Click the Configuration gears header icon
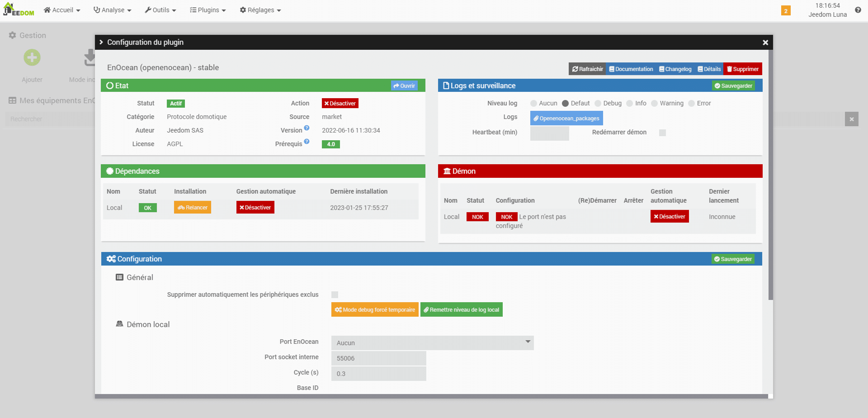 [x=111, y=259]
